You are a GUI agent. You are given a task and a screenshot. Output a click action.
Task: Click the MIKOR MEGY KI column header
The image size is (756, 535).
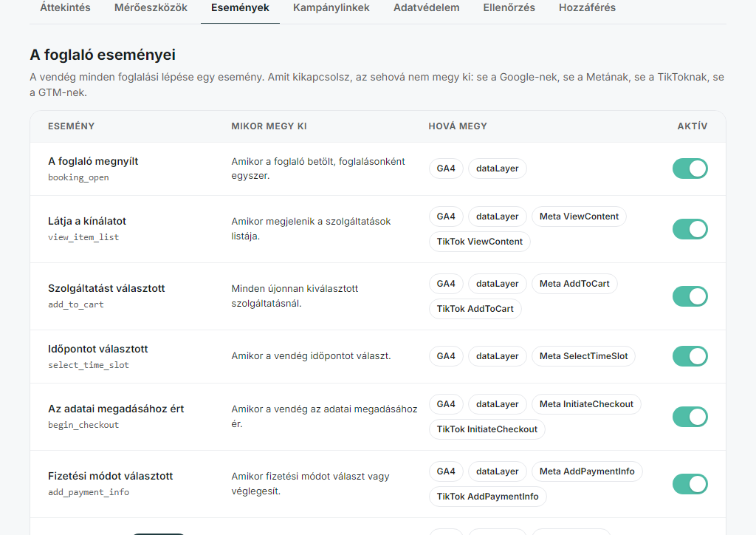[x=269, y=126]
